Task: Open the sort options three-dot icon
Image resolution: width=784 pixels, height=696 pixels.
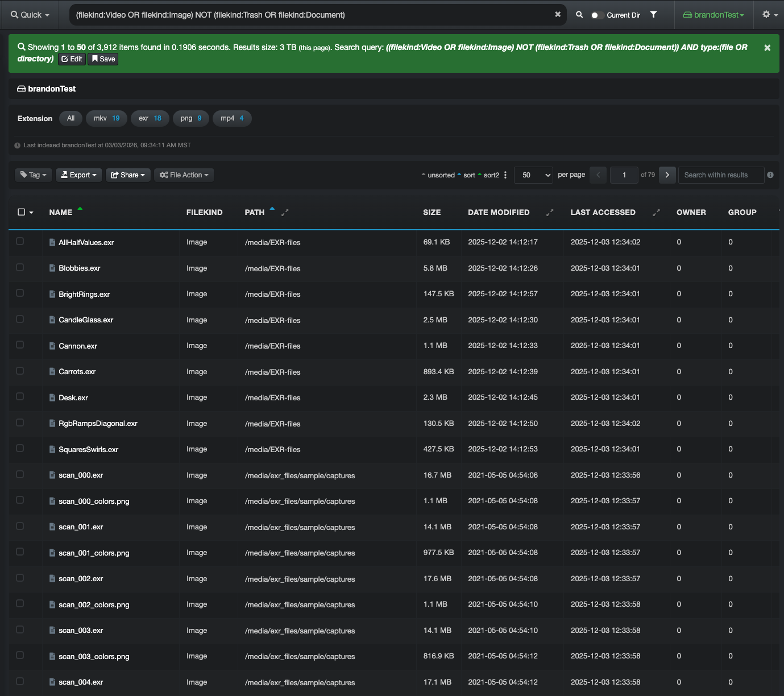Action: tap(505, 175)
